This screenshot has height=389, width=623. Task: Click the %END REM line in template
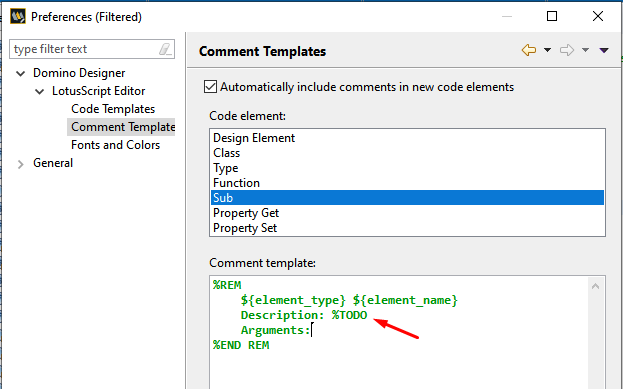click(x=241, y=345)
